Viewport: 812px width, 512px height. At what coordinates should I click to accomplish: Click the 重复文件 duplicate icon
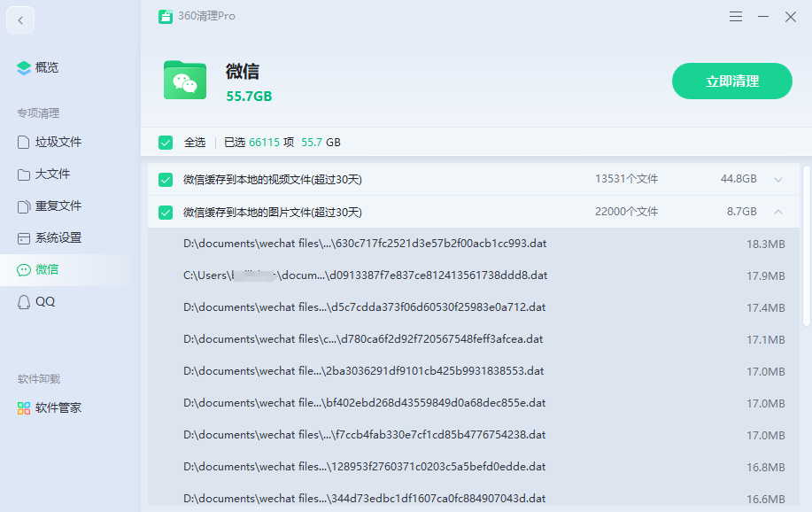[23, 206]
